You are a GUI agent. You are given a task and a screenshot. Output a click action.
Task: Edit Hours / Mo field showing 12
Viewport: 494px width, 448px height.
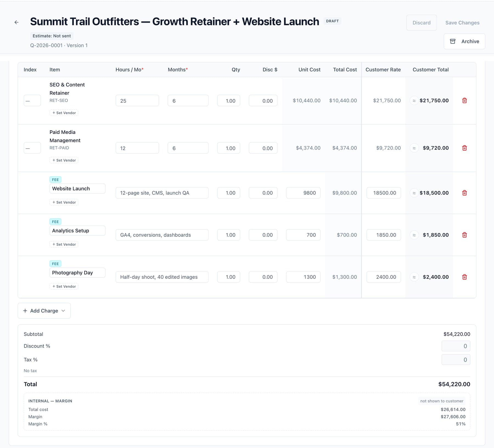[x=137, y=148]
